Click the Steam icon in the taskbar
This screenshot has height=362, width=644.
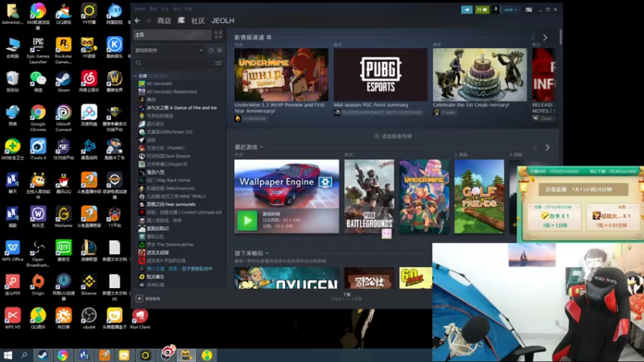click(x=43, y=355)
